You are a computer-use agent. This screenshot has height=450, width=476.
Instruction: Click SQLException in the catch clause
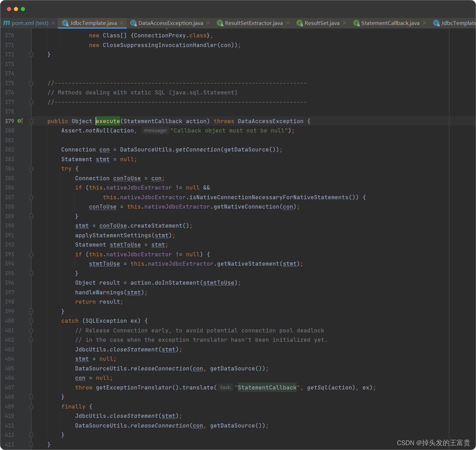point(106,321)
